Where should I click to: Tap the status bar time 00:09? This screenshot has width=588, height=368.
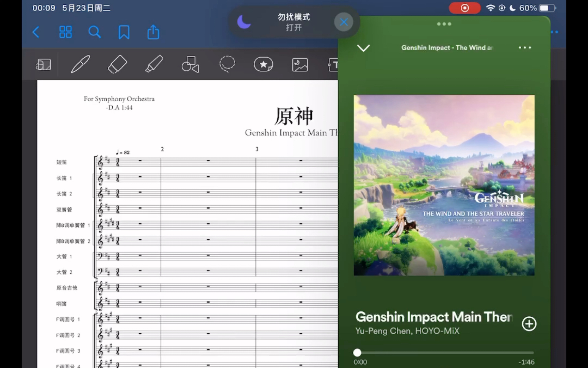coord(44,8)
